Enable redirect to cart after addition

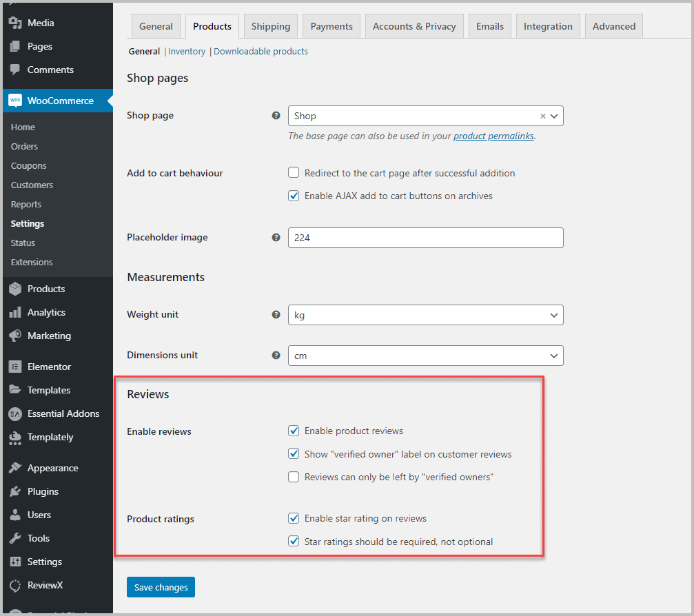293,172
